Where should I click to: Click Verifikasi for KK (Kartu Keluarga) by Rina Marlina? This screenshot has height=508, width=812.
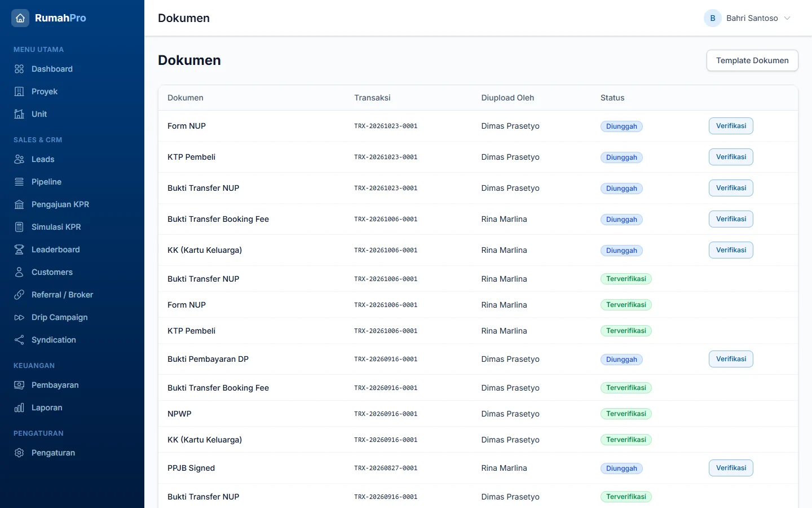[x=731, y=250]
